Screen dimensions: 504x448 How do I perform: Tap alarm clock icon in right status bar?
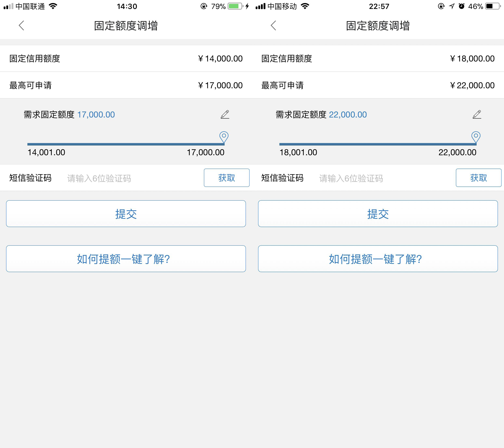coord(462,6)
